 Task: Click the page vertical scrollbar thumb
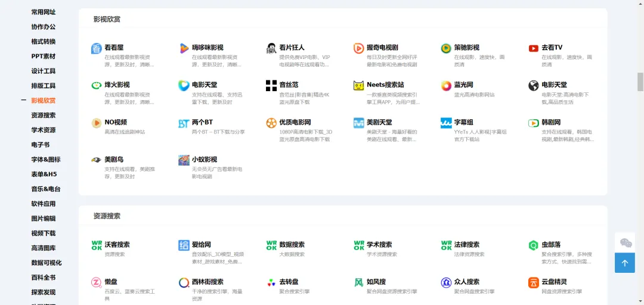(x=640, y=82)
